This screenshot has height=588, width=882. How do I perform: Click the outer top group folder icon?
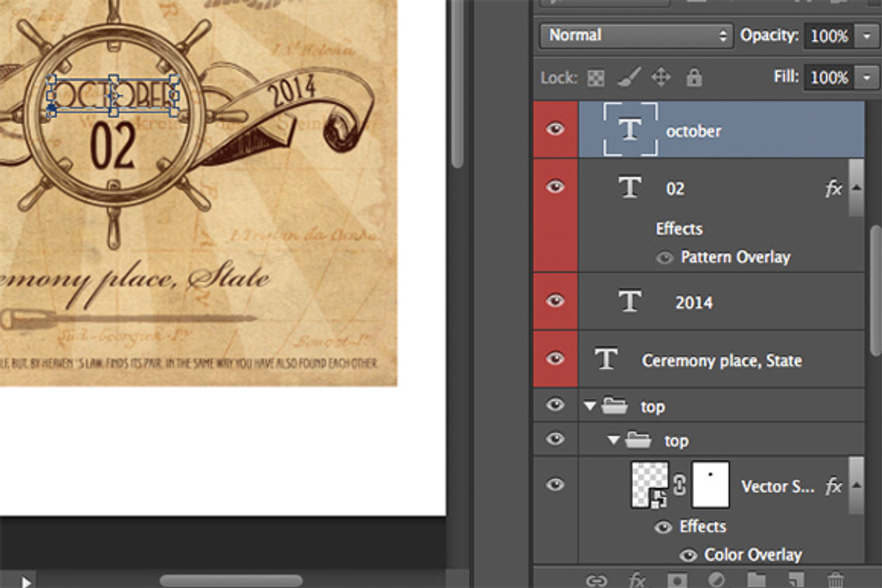(x=614, y=406)
